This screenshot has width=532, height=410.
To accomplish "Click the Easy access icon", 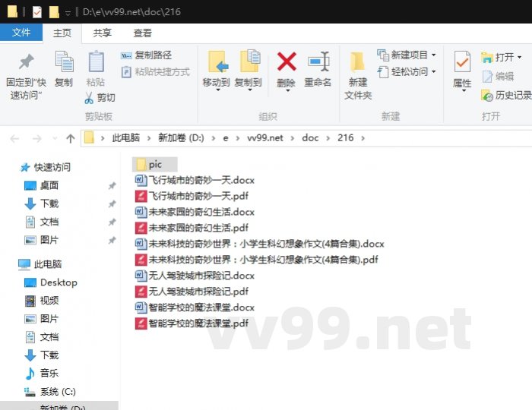I will 383,72.
